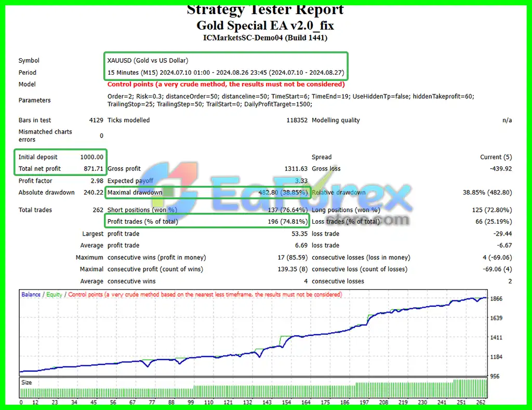Click the 'Order=2; Risk=0.3' parameters line
Viewport: 532px width, 410px height.
291,96
